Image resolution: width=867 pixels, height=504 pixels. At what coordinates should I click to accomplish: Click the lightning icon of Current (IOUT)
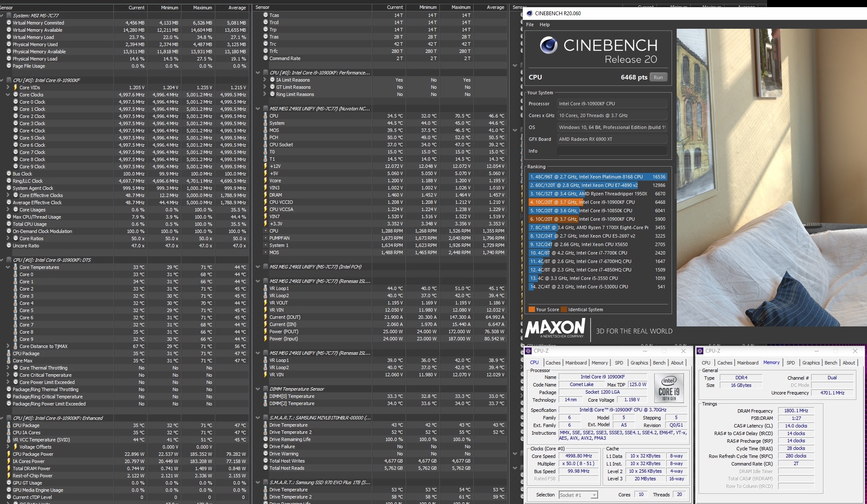point(266,317)
